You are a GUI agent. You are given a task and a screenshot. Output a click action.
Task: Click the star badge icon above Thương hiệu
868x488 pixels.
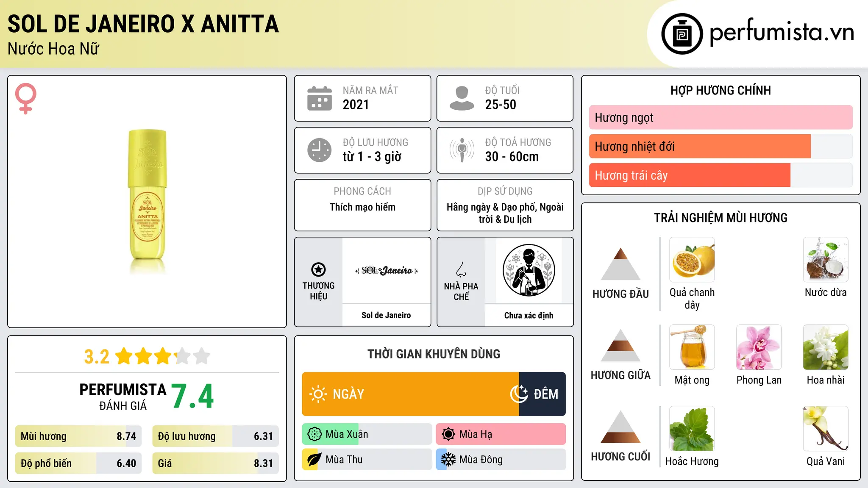point(318,269)
